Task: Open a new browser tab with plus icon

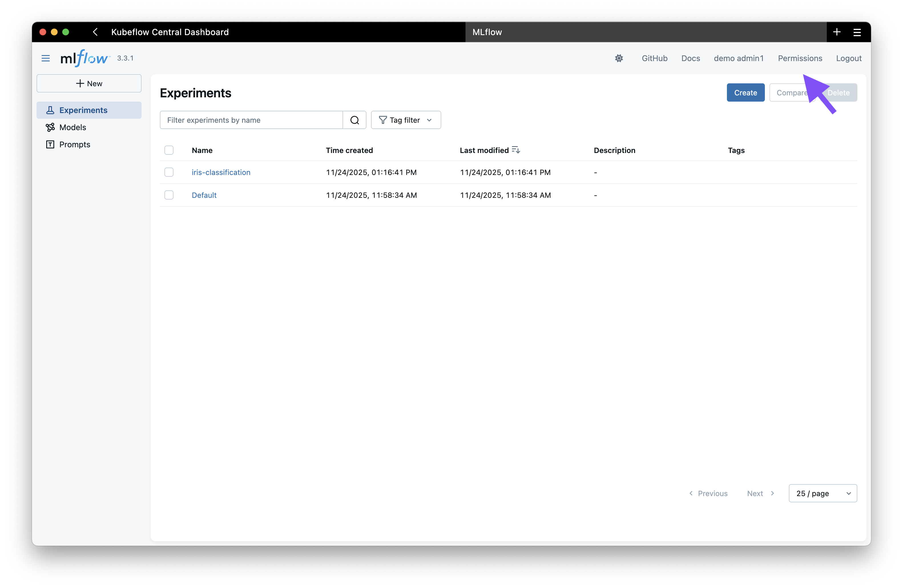Action: coord(837,32)
